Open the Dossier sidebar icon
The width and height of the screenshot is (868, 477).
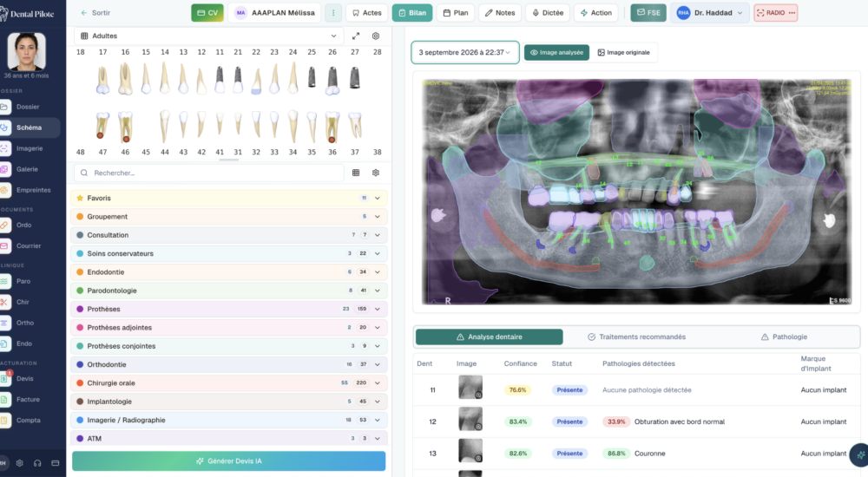point(5,107)
